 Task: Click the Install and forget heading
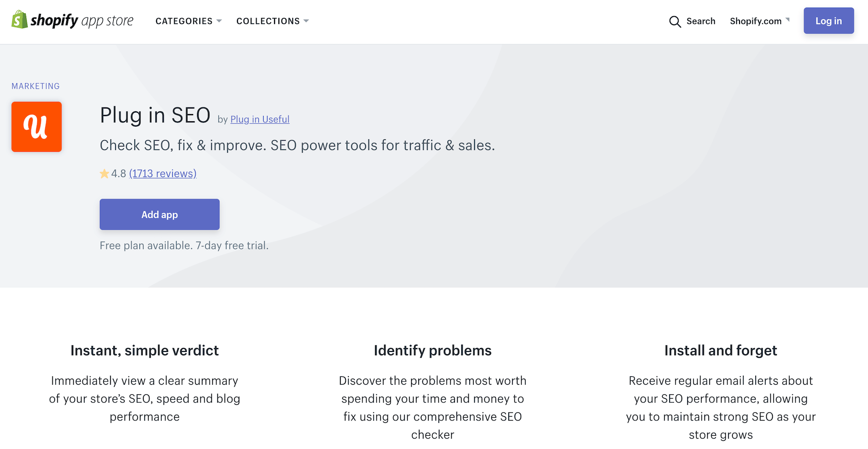(x=720, y=350)
